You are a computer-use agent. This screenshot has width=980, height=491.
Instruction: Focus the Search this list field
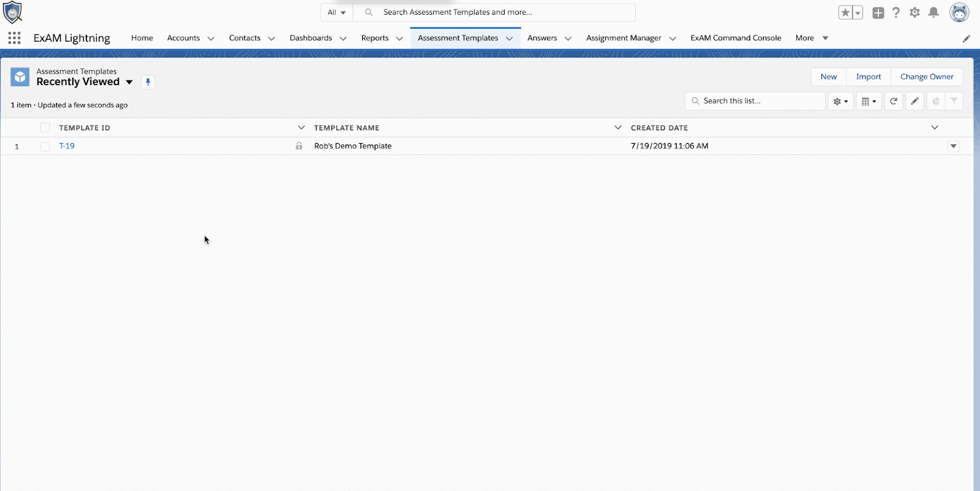click(755, 101)
